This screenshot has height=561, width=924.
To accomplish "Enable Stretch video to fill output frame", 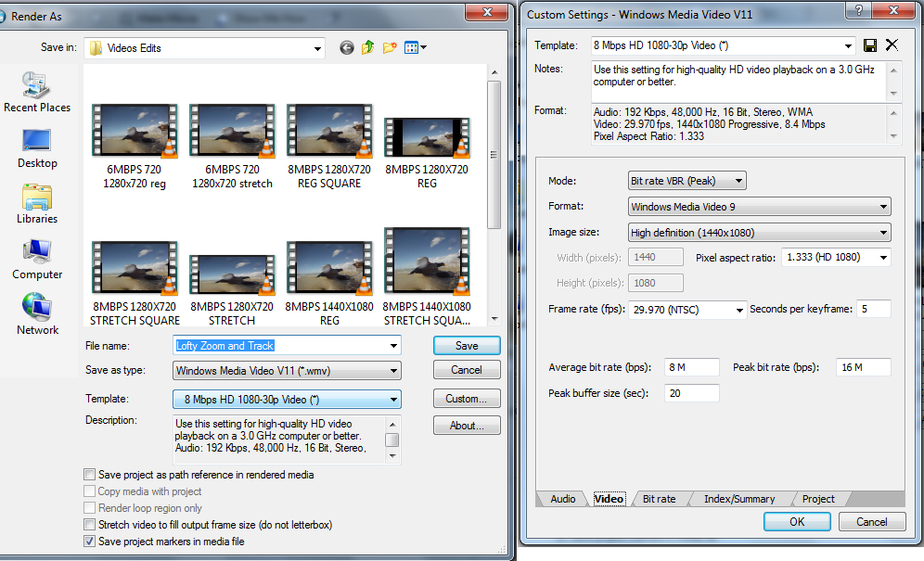I will (90, 525).
